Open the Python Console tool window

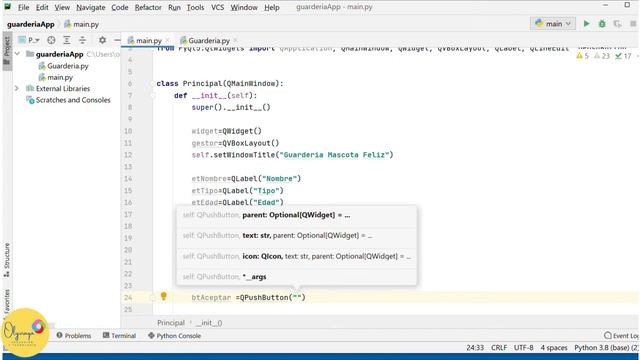pos(174,336)
